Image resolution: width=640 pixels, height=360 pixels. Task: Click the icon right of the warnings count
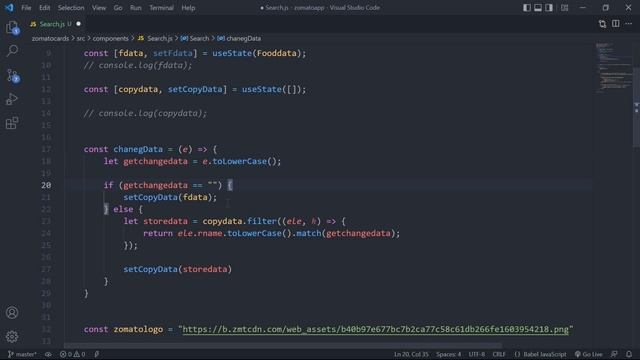pos(97,354)
